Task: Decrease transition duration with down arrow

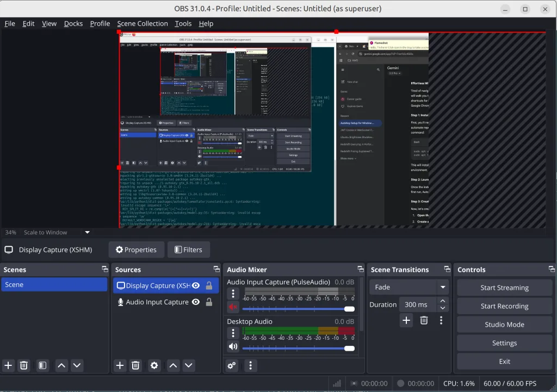Action: [x=443, y=308]
